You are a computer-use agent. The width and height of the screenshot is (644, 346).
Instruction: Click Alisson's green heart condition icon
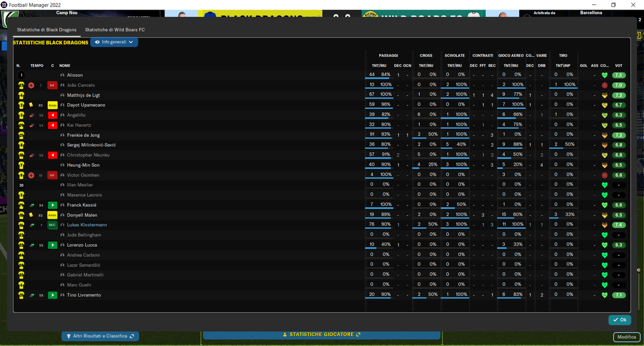click(605, 76)
